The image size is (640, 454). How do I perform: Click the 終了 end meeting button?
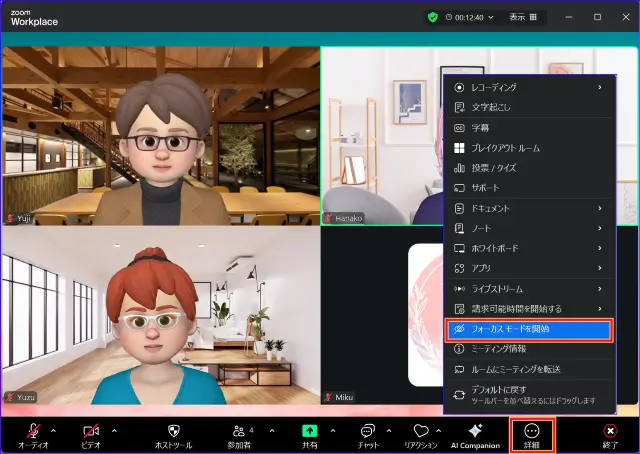coord(610,435)
